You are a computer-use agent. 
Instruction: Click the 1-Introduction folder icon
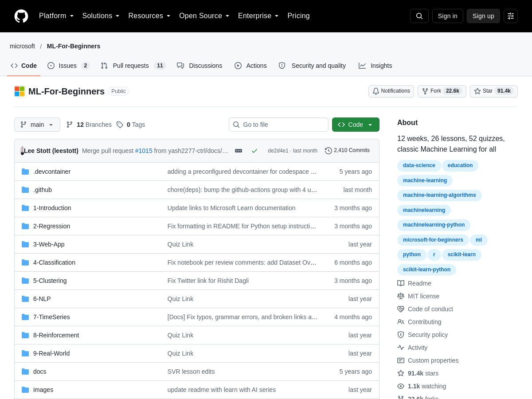point(25,208)
